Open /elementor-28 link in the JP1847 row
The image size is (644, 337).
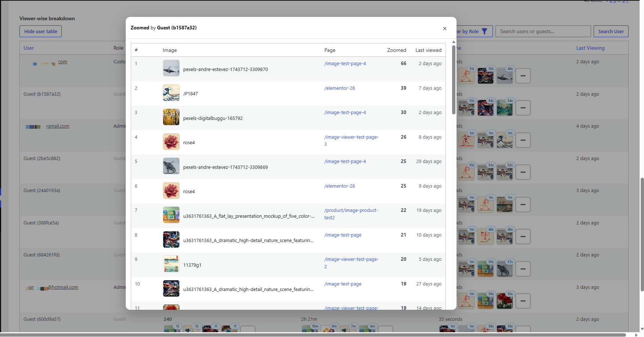click(340, 88)
